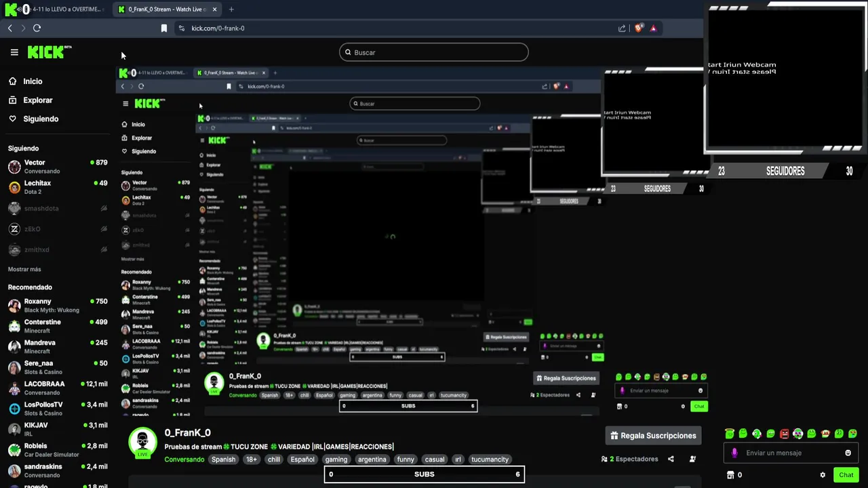Expand 'Mostrar más' in main sidebar
868x488 pixels.
[x=24, y=270]
